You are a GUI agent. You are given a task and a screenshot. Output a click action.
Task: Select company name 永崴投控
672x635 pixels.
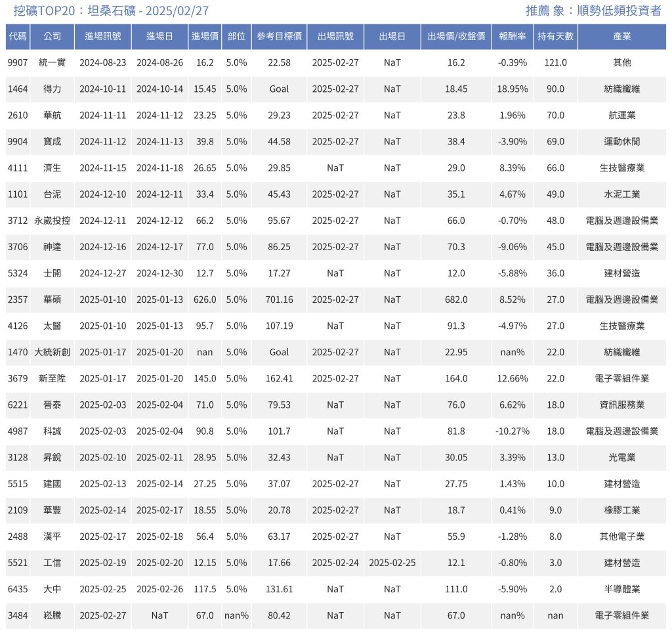coord(52,221)
